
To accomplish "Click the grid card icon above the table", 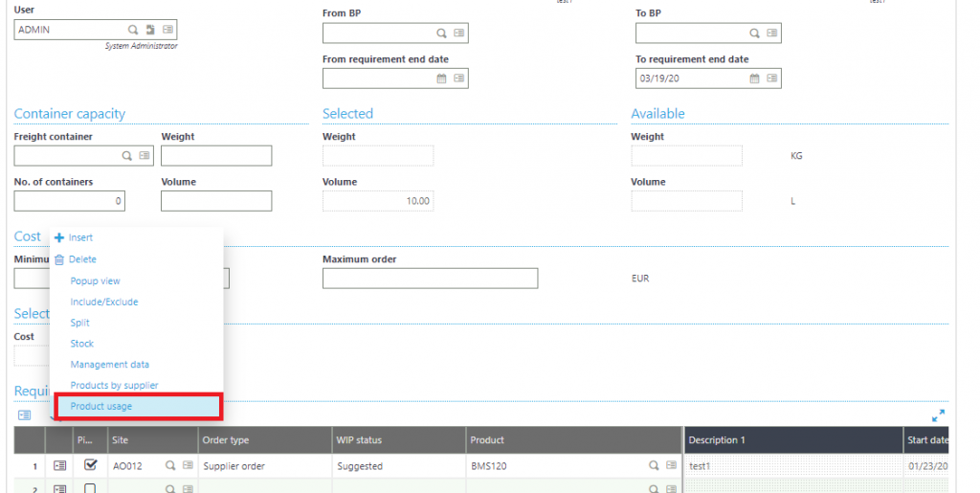I will [x=24, y=415].
